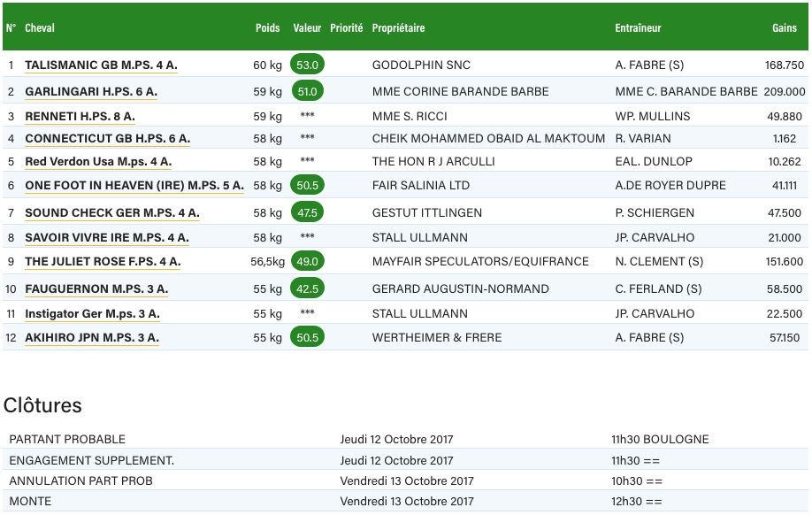Click the Cheval column header
Viewport: 812px width, 515px height.
click(40, 28)
